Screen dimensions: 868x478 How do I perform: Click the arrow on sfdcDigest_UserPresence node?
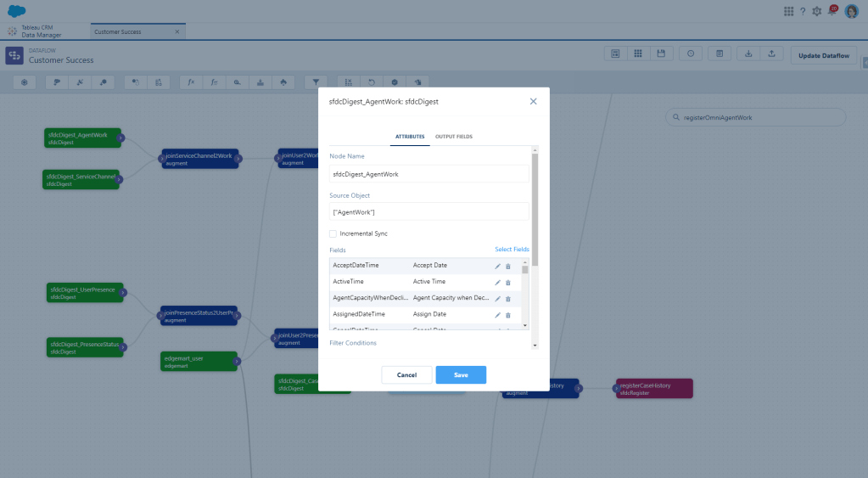[123, 293]
